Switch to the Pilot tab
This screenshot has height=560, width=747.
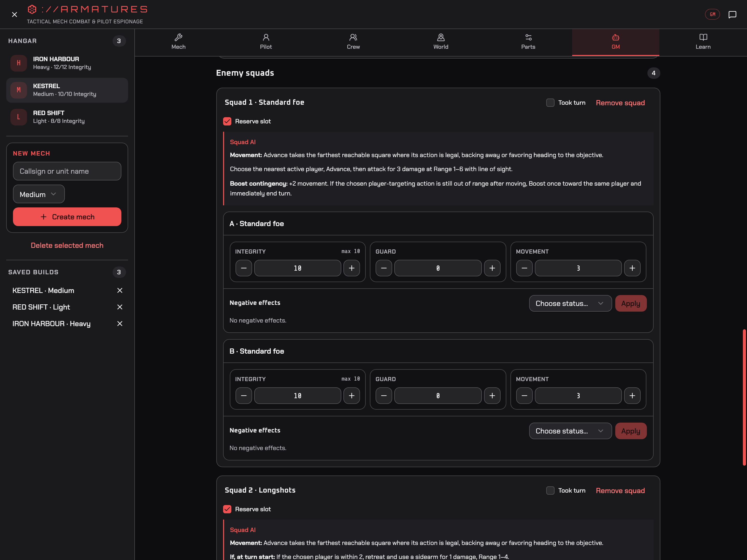[x=266, y=42]
